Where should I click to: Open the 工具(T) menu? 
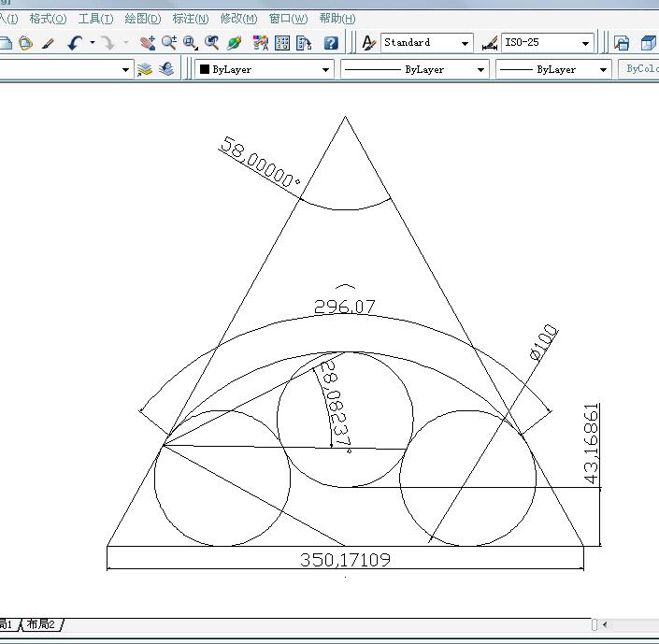96,19
